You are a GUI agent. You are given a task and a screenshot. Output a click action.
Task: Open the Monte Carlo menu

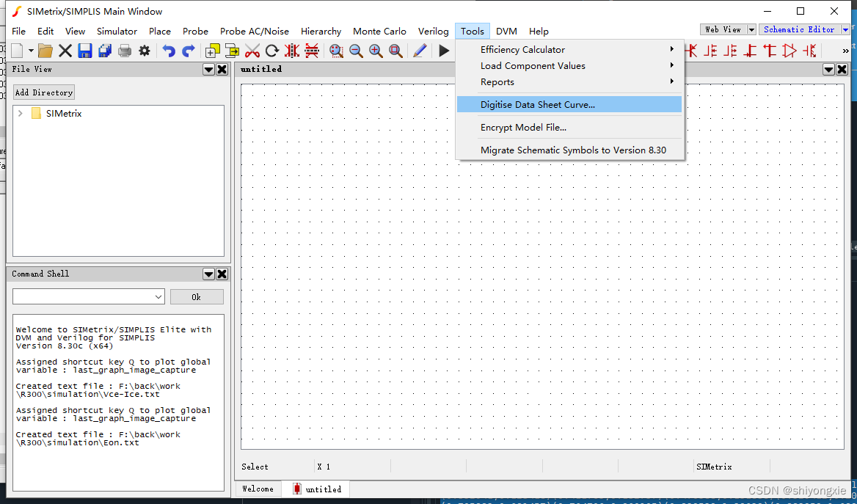tap(379, 31)
